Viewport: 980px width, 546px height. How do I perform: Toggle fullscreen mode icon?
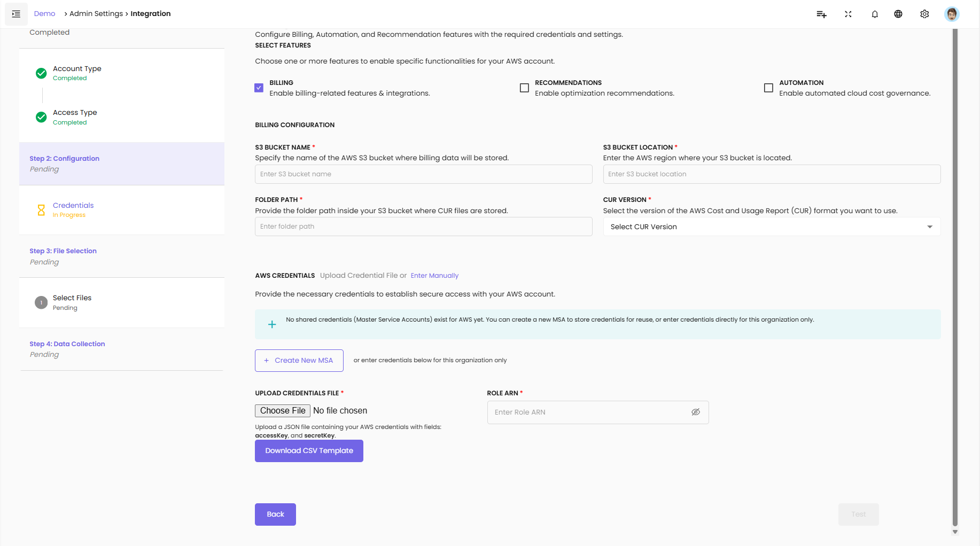pyautogui.click(x=848, y=14)
